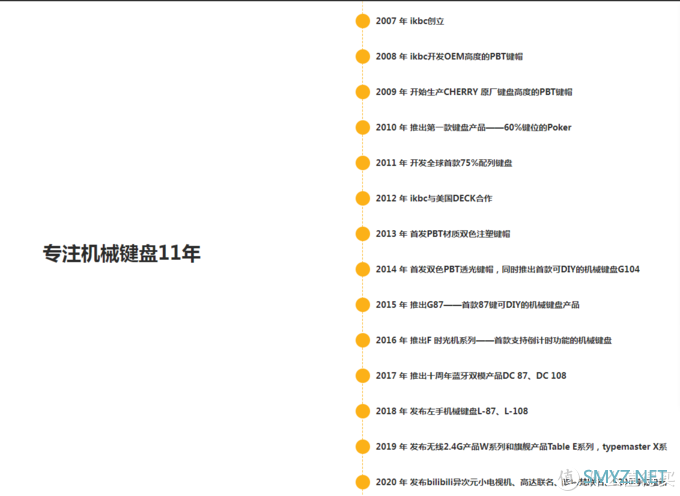Click the 2009 timeline marker dot
680x496 pixels.
(x=363, y=92)
